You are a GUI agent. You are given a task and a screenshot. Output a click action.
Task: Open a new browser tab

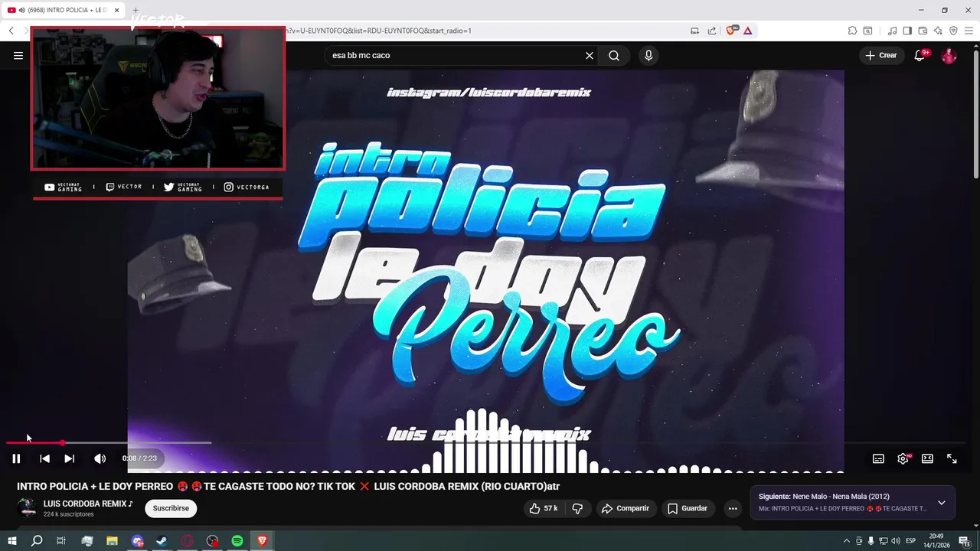coord(136,10)
